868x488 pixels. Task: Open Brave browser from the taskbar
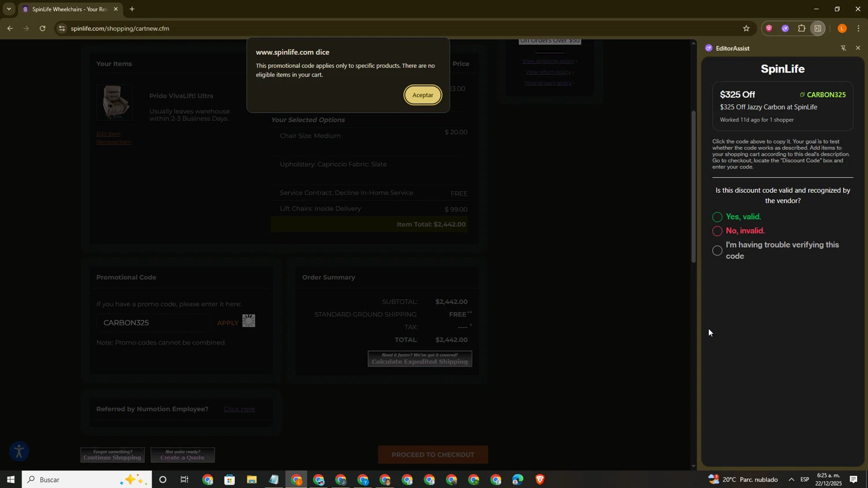click(539, 479)
